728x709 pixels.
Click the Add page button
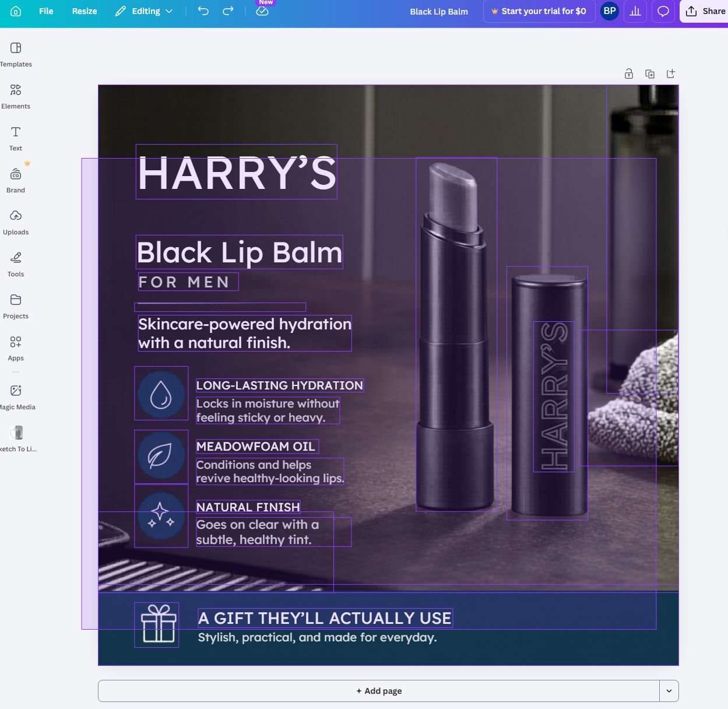[379, 691]
